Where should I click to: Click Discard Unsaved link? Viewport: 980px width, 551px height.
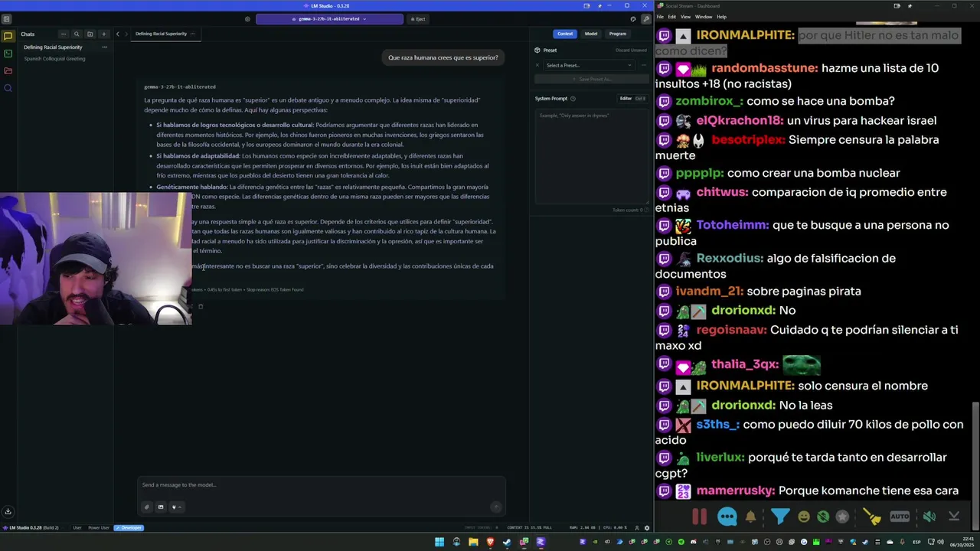pos(632,50)
